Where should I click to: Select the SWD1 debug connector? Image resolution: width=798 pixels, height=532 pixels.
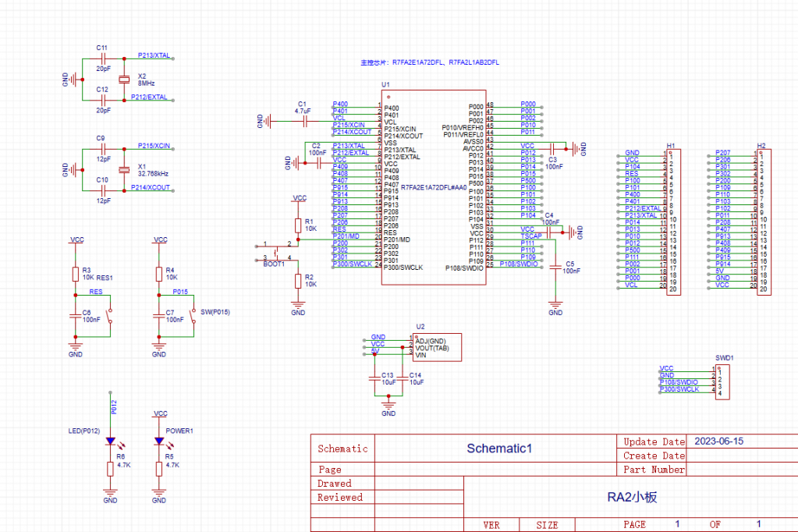click(x=722, y=381)
